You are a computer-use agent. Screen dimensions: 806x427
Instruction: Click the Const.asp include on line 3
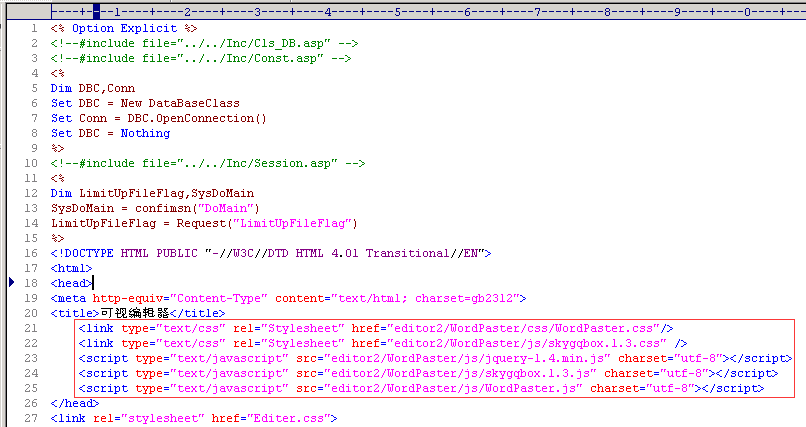pos(200,58)
